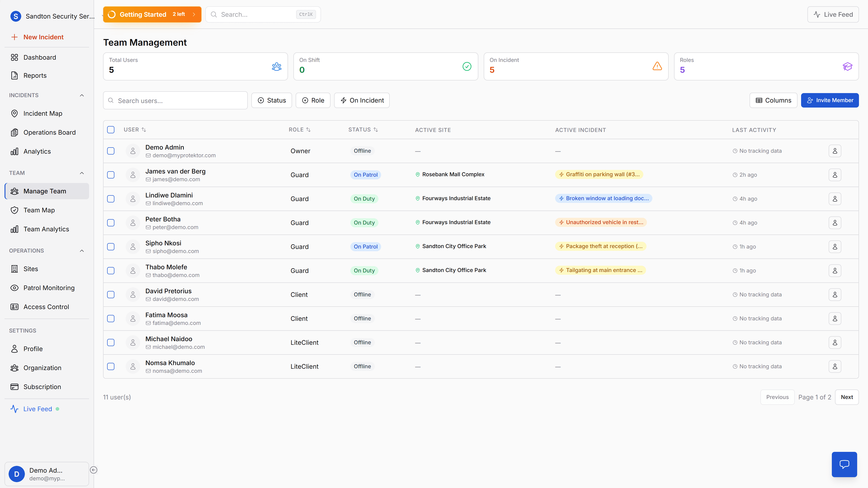
Task: Select the Operations Board in sidebar
Action: 50,132
